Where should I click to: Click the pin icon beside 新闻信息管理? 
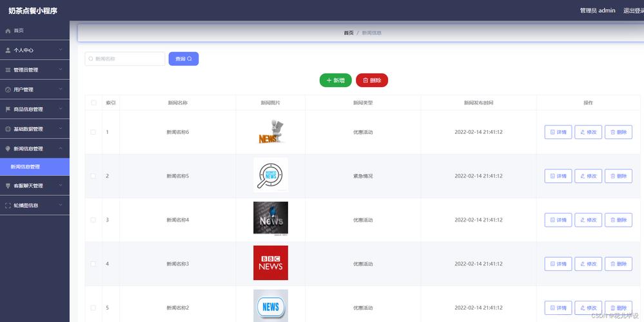coord(8,149)
